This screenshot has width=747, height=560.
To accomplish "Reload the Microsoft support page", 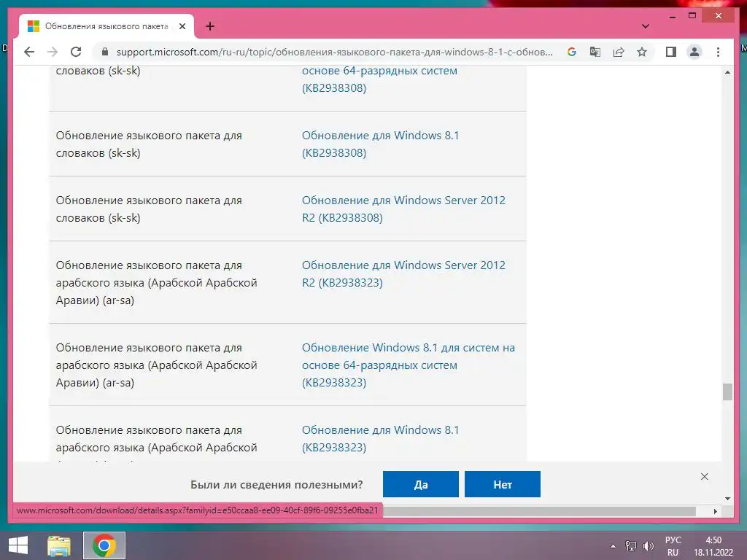I will click(x=76, y=52).
